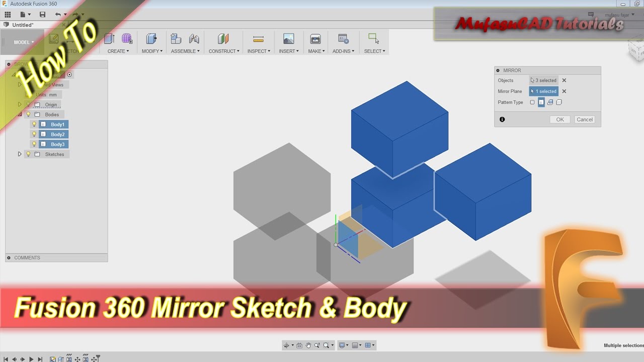The height and width of the screenshot is (362, 644).
Task: Click the Mirror Plane selected field
Action: pos(544,91)
